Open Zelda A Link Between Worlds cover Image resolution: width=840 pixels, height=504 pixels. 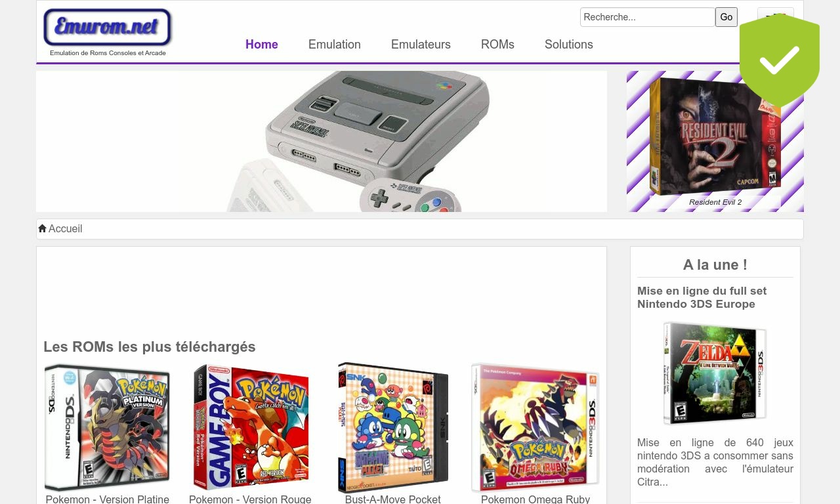715,373
